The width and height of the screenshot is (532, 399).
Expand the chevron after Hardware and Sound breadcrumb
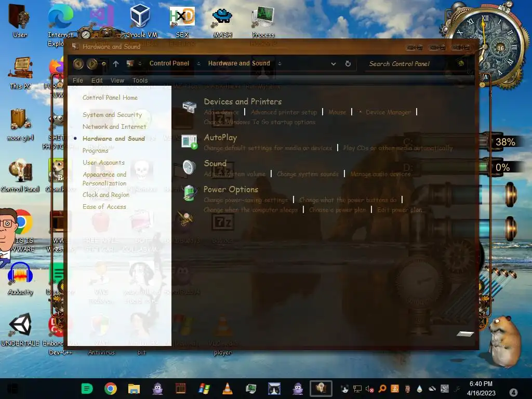coord(280,63)
